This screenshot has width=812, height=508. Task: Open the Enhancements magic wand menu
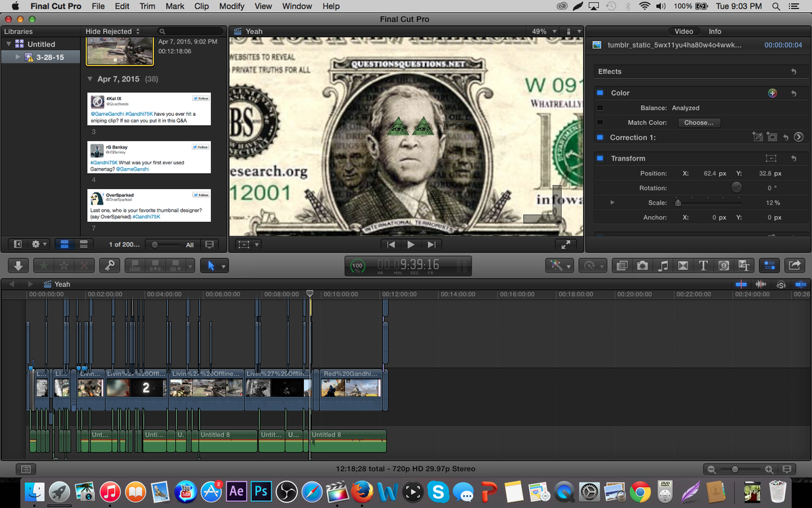coord(559,266)
